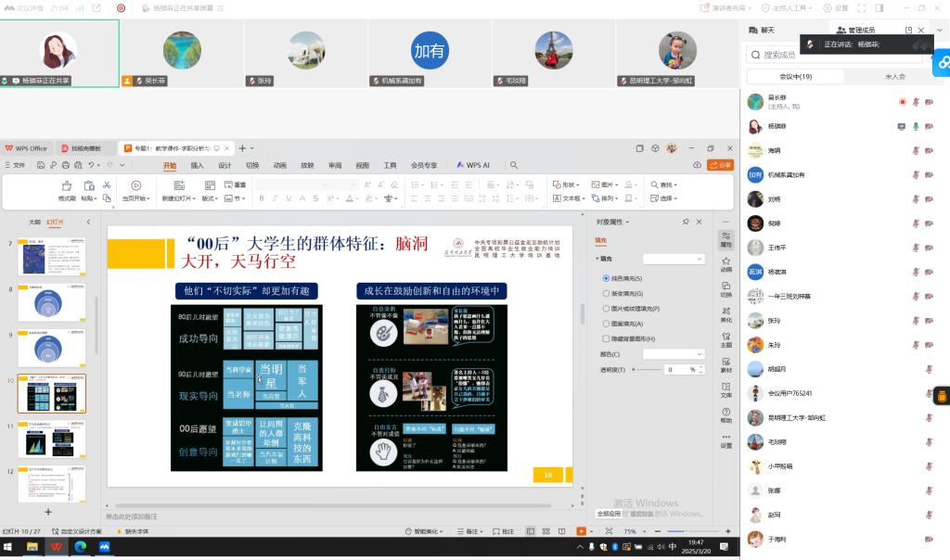
Task: Open the fill preset dropdown beside 填充
Action: (x=674, y=259)
